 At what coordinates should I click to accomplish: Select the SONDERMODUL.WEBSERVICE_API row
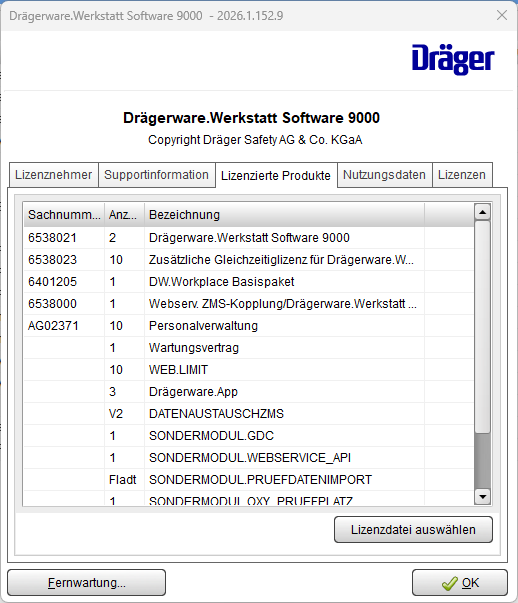click(x=248, y=458)
